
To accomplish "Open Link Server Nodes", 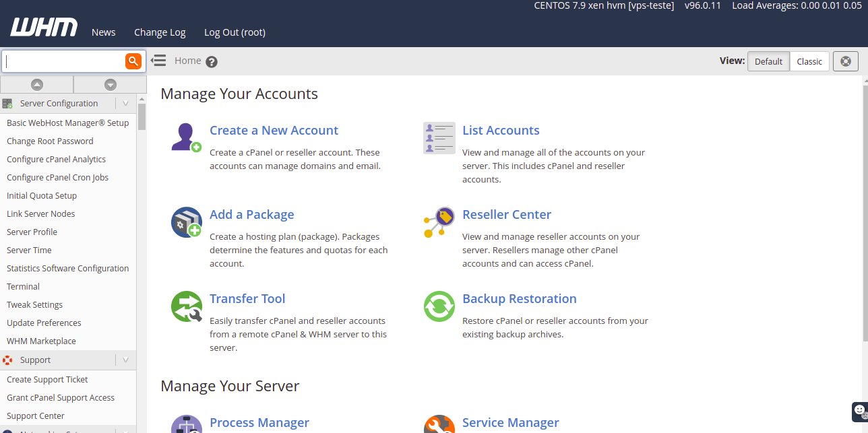I will tap(40, 214).
